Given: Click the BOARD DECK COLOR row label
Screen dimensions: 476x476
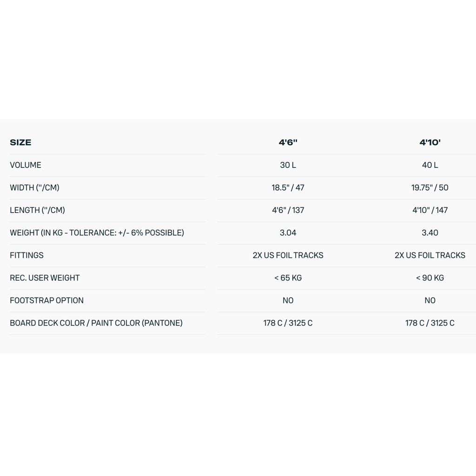Looking at the screenshot, I should pos(96,323).
